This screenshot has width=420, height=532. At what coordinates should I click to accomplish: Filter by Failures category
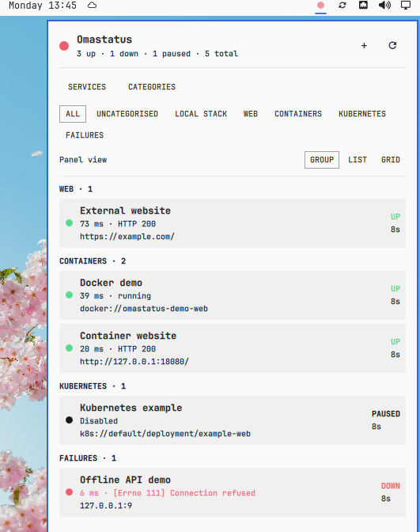pyautogui.click(x=85, y=135)
